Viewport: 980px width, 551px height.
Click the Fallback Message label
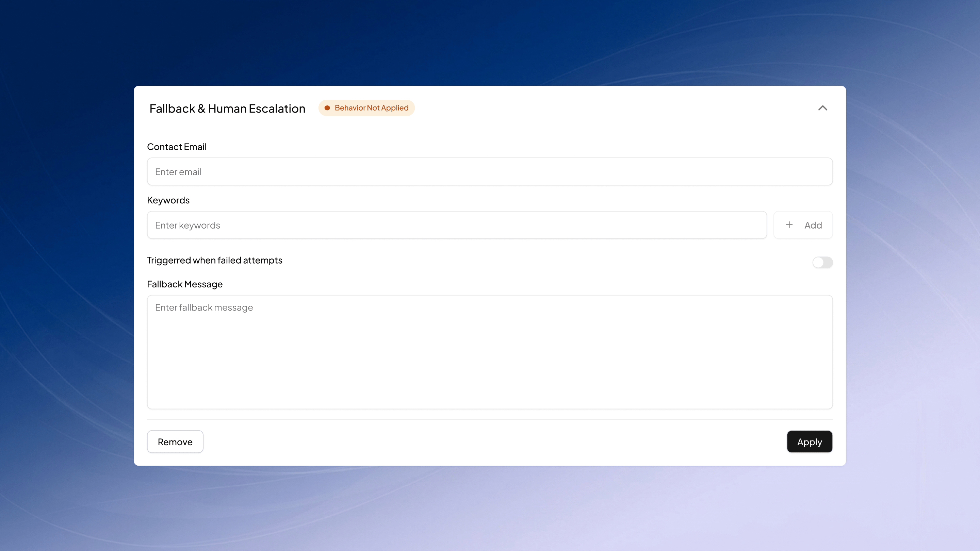[x=184, y=284]
